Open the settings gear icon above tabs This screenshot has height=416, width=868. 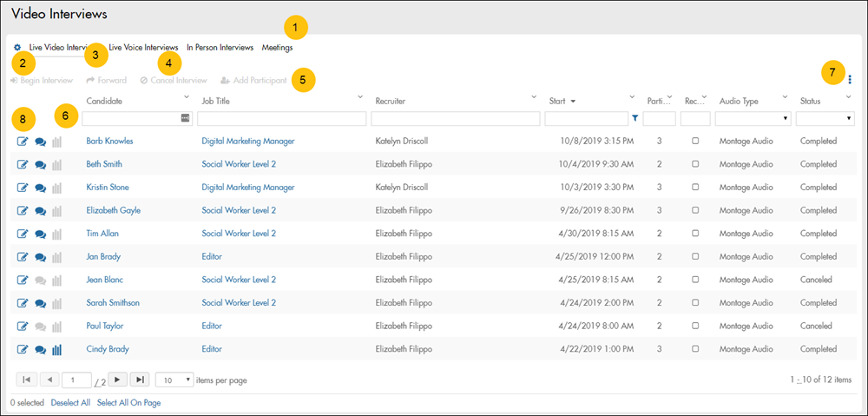click(x=17, y=48)
